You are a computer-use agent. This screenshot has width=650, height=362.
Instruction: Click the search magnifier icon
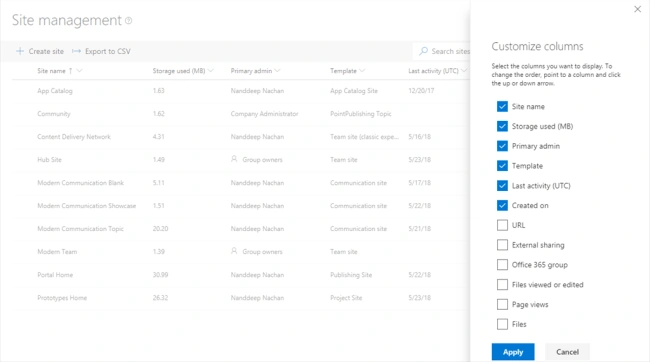[423, 51]
